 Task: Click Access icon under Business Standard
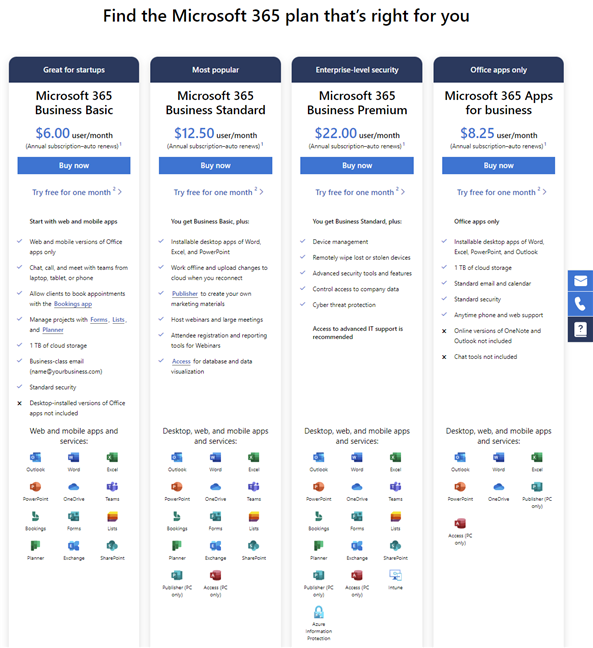[215, 575]
